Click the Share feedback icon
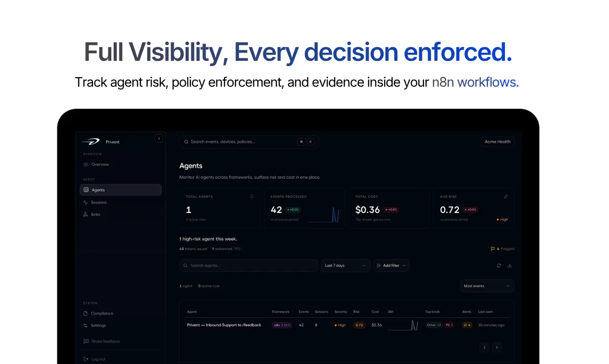 tap(86, 341)
